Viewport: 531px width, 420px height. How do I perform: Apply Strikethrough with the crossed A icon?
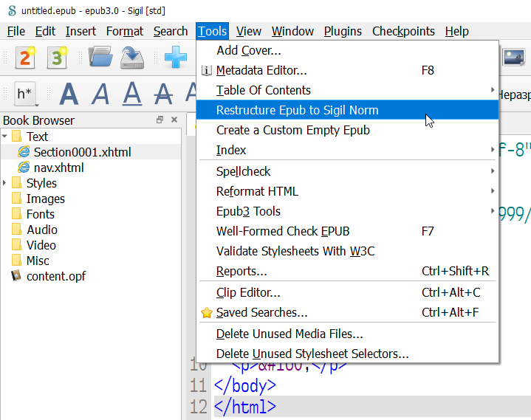163,94
